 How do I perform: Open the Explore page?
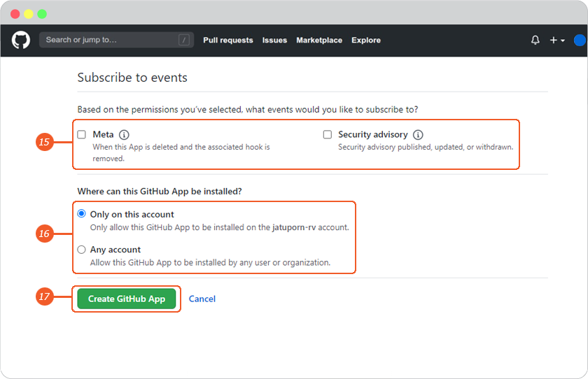click(x=366, y=40)
